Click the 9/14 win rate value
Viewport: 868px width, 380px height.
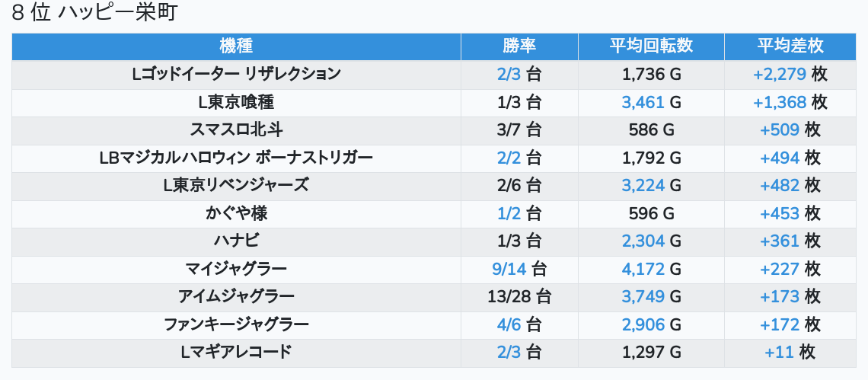(509, 269)
